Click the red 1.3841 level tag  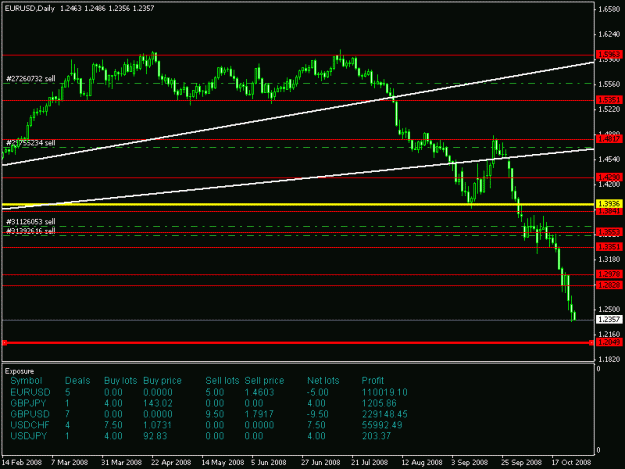click(609, 211)
